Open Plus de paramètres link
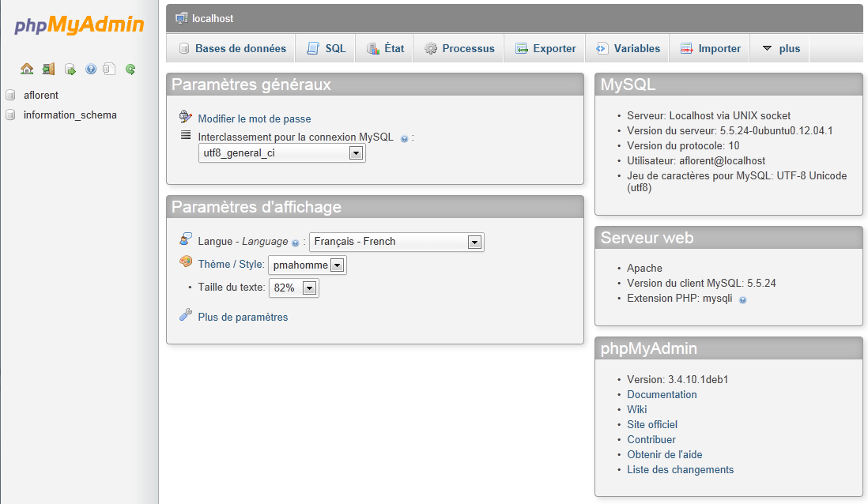 (243, 317)
